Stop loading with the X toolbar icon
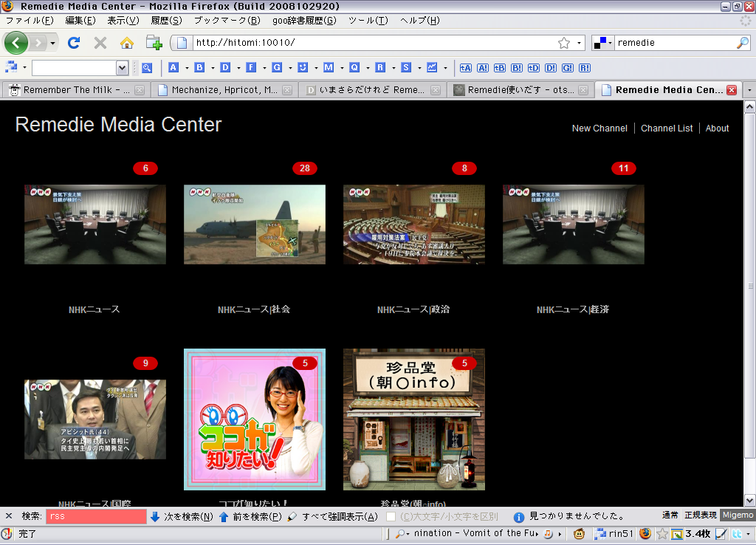Viewport: 756px width, 545px height. (100, 43)
